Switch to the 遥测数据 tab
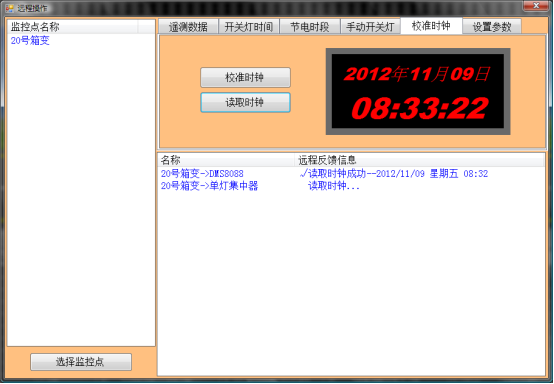This screenshot has width=554, height=384. point(188,27)
